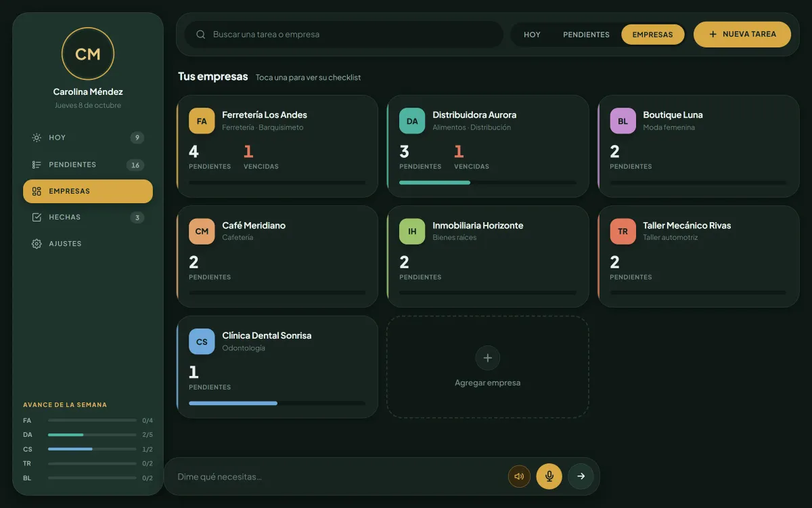Click the sun icon beside Hoy in sidebar

37,137
